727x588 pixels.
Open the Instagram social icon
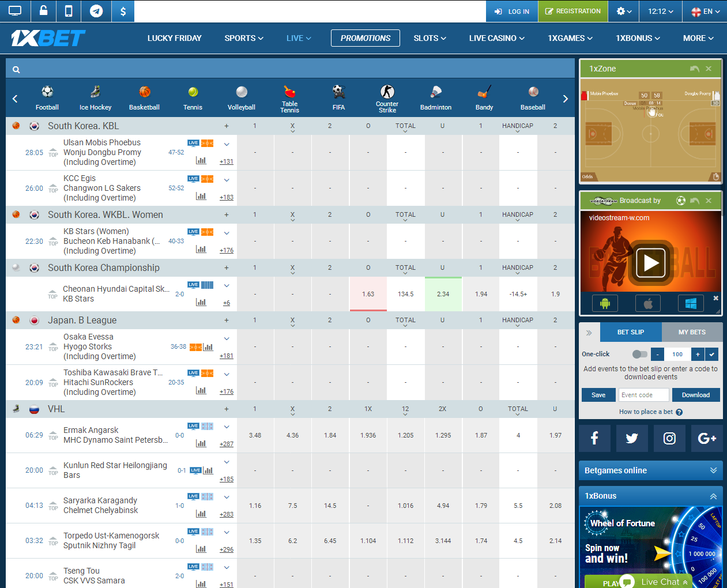669,439
